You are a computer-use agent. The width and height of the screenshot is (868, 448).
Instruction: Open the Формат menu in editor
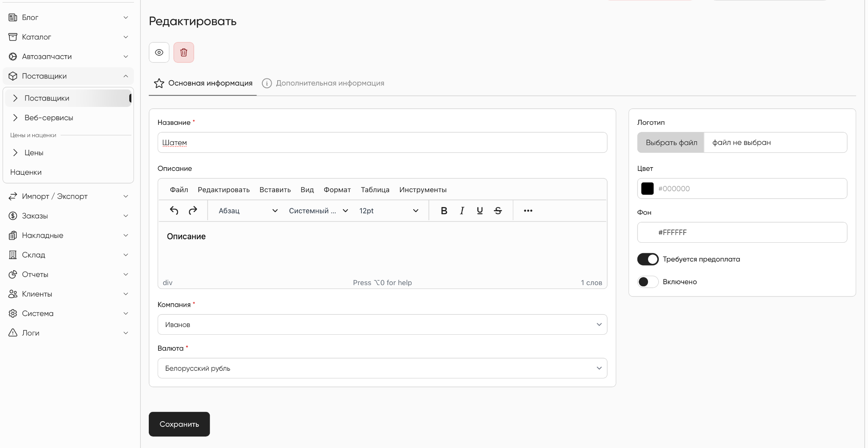337,190
